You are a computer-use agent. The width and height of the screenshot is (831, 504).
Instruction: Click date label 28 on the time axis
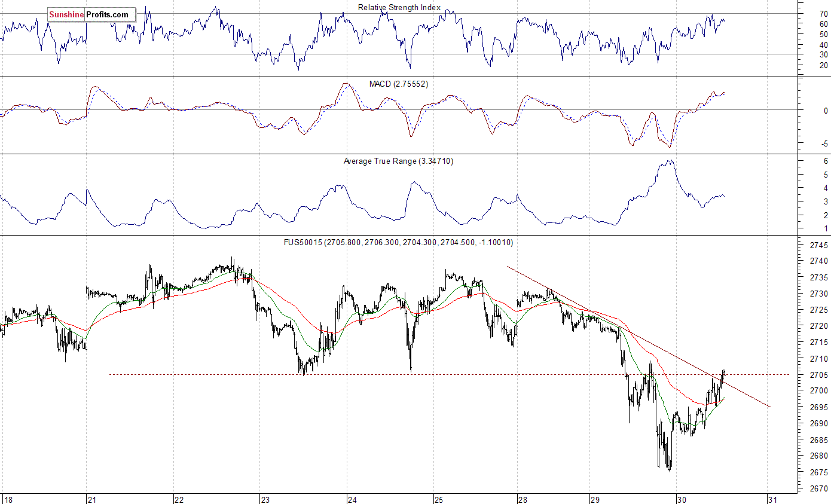click(x=523, y=499)
